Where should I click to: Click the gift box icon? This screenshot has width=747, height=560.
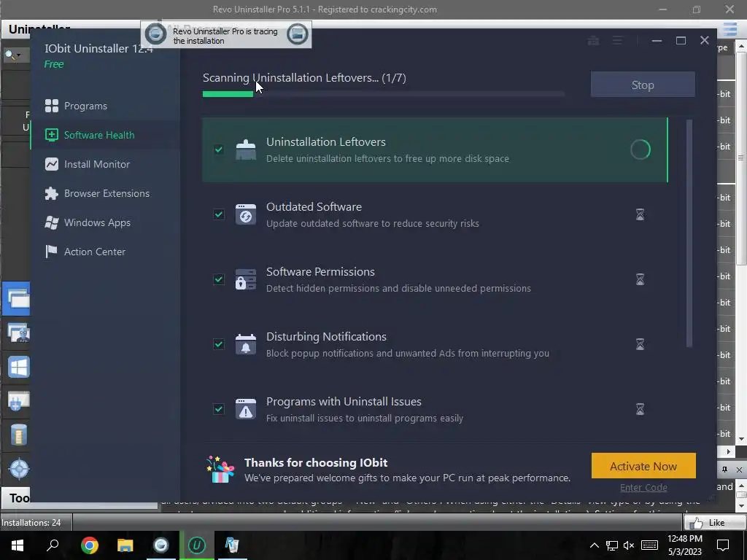(x=220, y=470)
